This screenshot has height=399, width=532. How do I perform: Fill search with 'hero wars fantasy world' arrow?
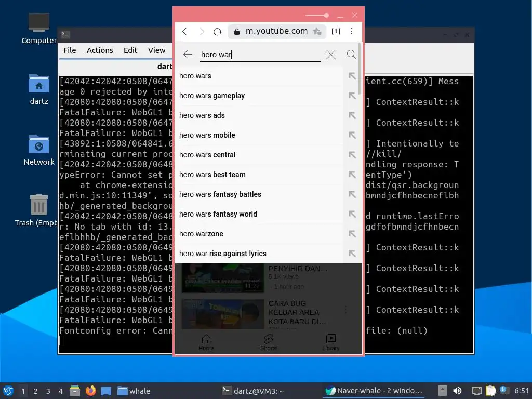tap(352, 214)
